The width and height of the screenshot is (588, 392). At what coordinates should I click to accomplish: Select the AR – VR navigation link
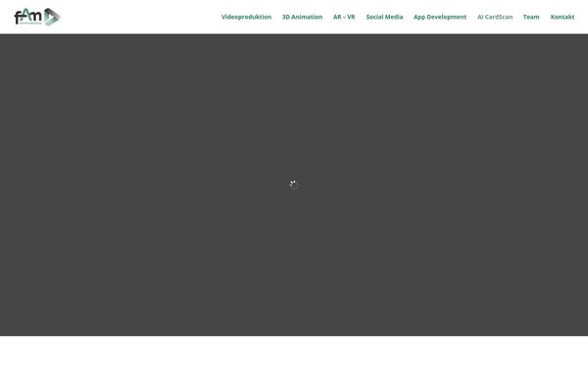(344, 17)
